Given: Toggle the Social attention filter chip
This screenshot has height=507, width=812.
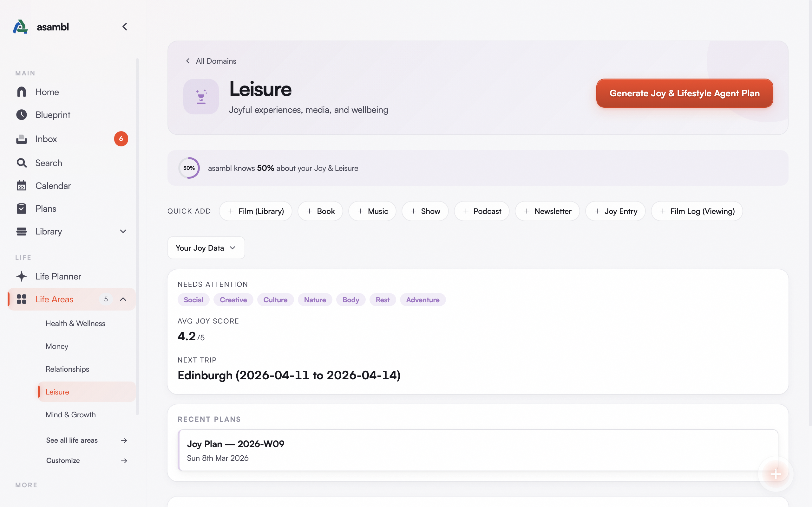Looking at the screenshot, I should (193, 299).
